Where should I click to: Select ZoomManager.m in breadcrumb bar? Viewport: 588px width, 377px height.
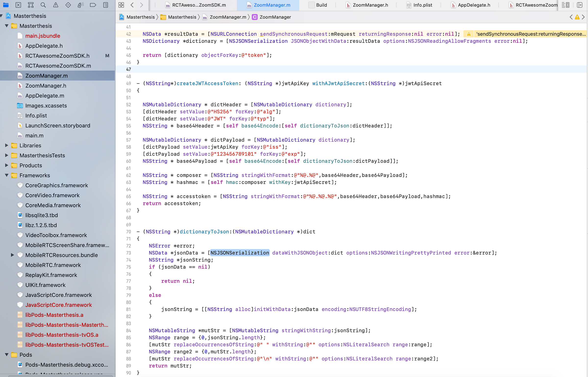[227, 17]
